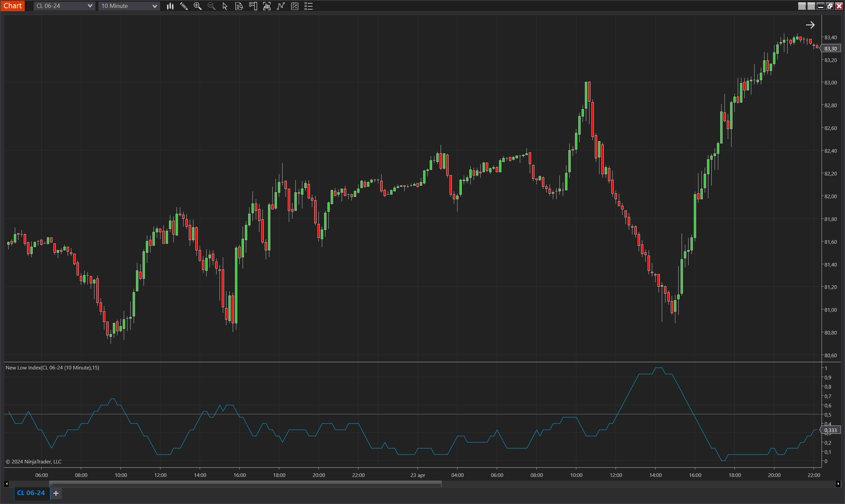Open the data box icon
The width and height of the screenshot is (845, 504).
pos(239,6)
